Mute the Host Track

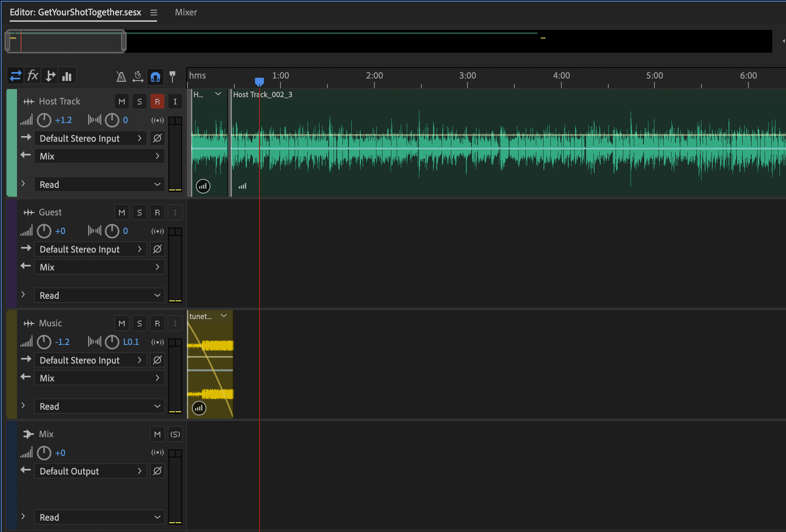click(122, 102)
